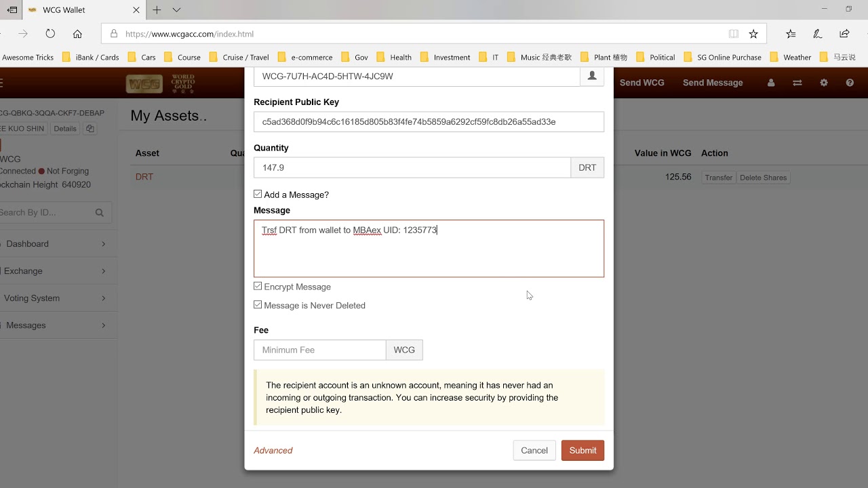The height and width of the screenshot is (488, 868).
Task: Open Advanced transfer options
Action: point(273,451)
